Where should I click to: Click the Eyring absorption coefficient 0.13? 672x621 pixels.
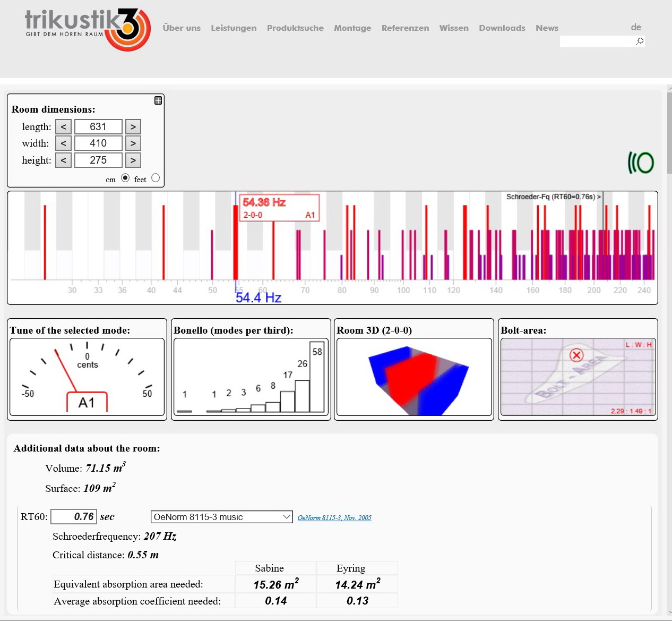pyautogui.click(x=358, y=601)
